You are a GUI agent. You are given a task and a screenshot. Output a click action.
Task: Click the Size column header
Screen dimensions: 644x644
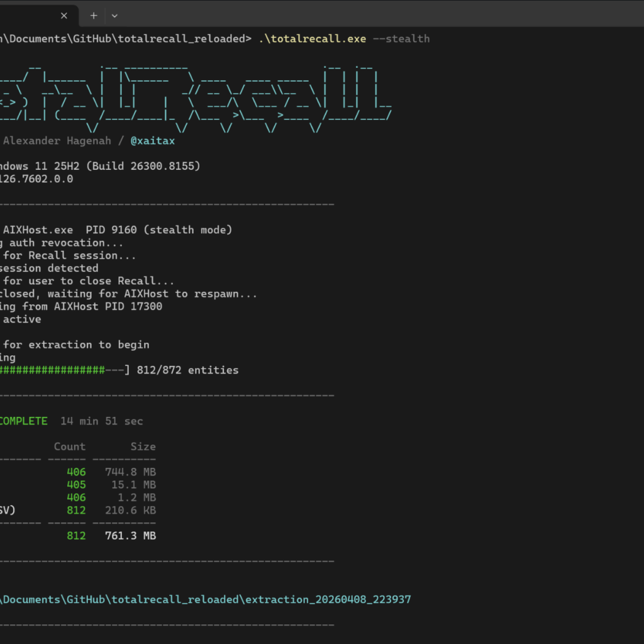[x=143, y=447]
